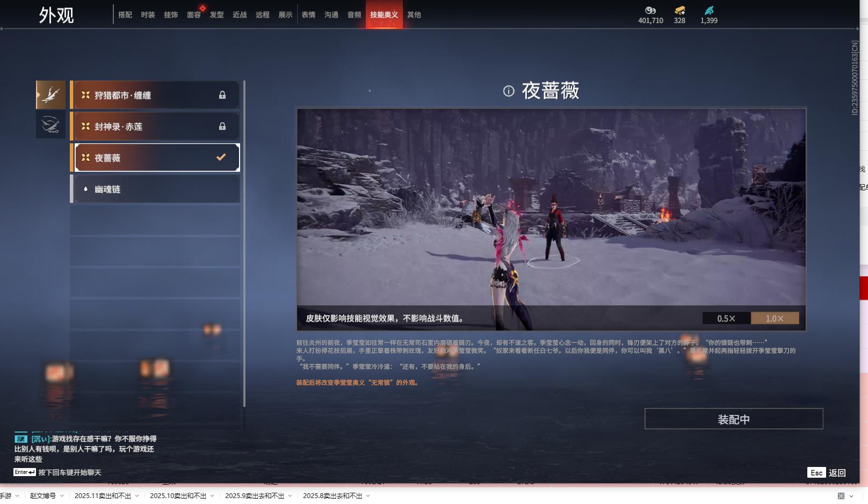Viewport: 868px width, 504px height.
Task: Click the 皮肤仅影响技能视觉效果 notice text
Action: pyautogui.click(x=385, y=318)
